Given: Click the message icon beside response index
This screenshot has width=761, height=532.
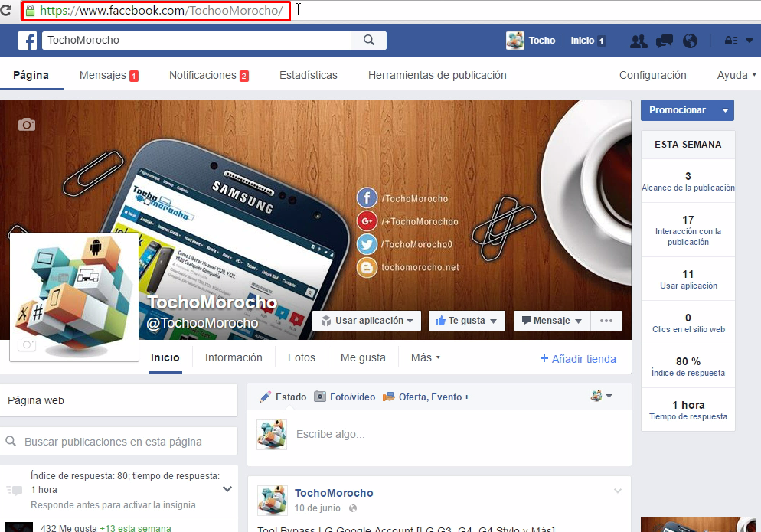Looking at the screenshot, I should (x=15, y=490).
